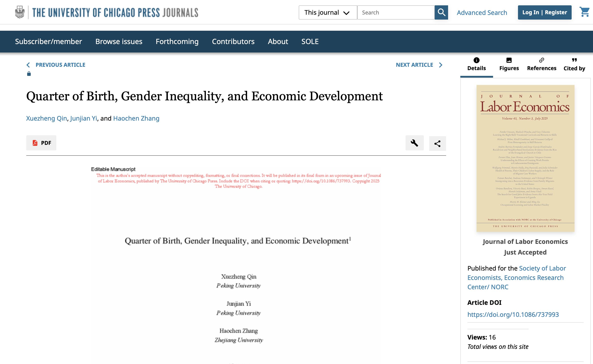Screen dimensions: 593x364
Task: Click the University of Chicago crest logo
Action: [20, 12]
